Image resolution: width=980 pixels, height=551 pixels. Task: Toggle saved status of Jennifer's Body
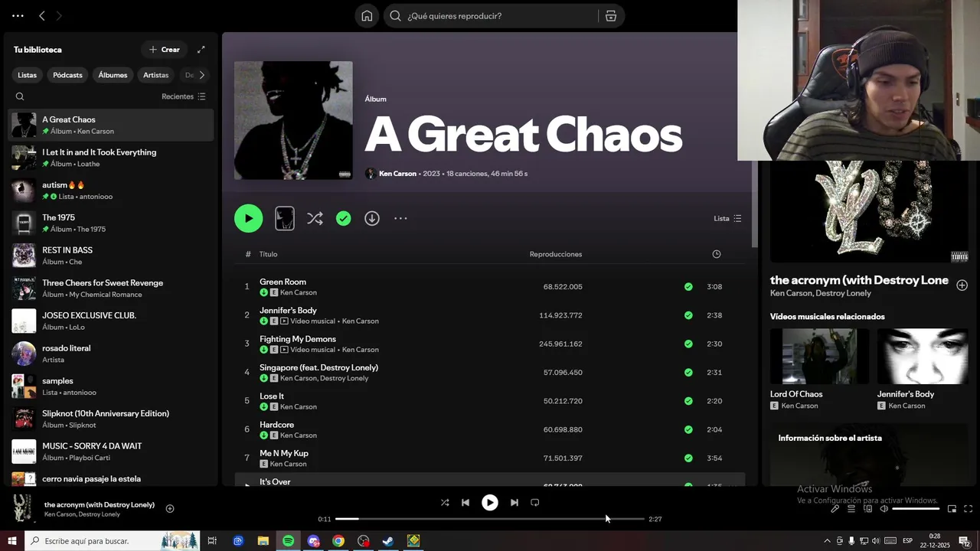(x=688, y=315)
